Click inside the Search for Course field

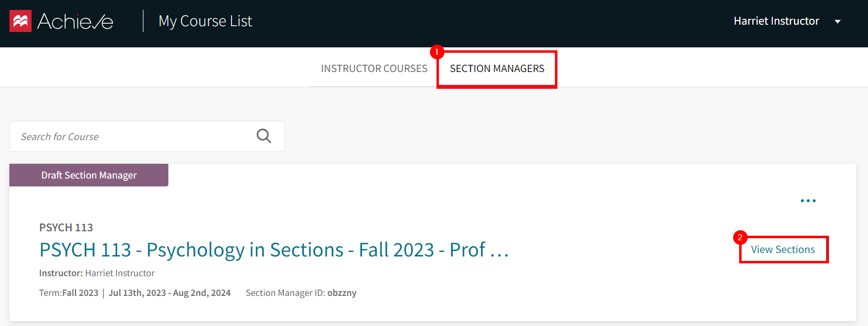123,136
